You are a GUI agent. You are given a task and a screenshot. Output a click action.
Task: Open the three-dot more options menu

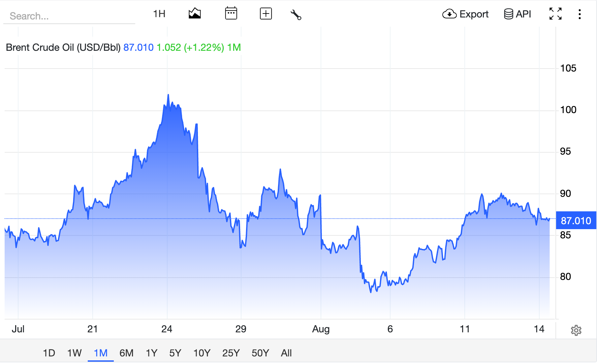580,14
